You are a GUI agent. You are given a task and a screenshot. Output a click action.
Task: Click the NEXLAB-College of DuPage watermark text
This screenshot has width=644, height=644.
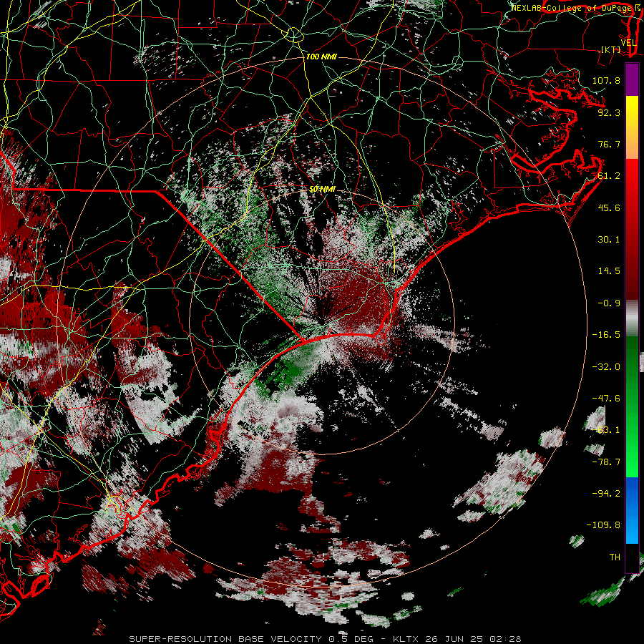click(x=571, y=8)
